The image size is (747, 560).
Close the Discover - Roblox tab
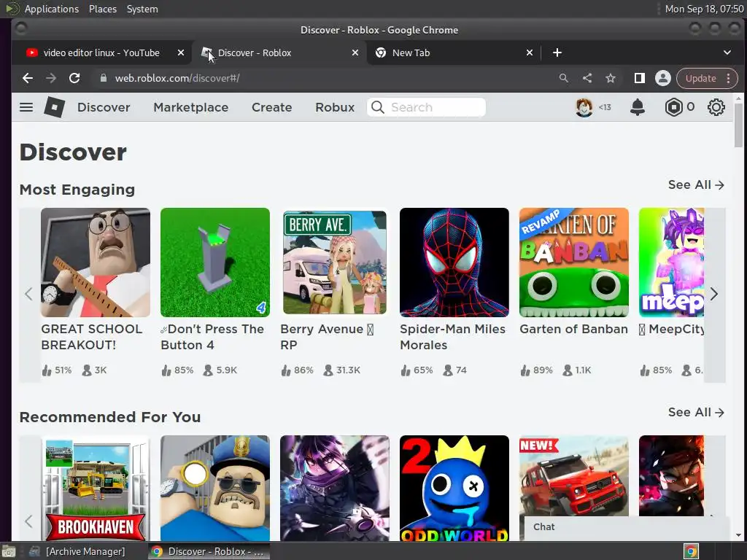355,52
